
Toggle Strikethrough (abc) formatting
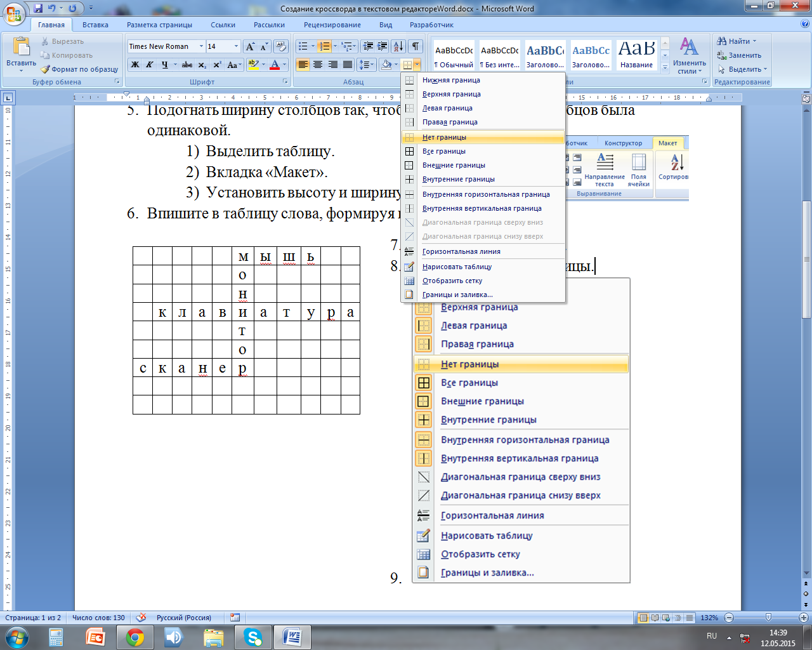point(187,65)
